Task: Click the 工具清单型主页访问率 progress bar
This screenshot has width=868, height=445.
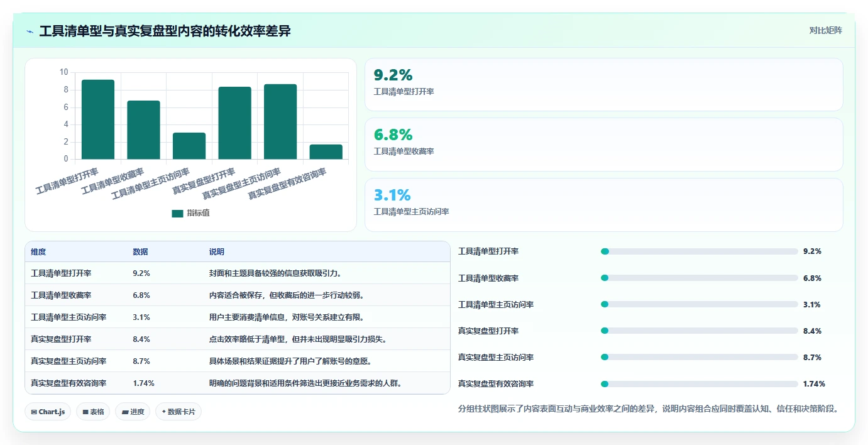Action: pos(700,304)
